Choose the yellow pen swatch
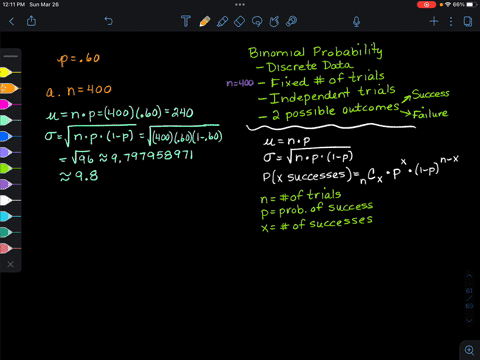Viewport: 480px width, 360px height. (x=10, y=72)
